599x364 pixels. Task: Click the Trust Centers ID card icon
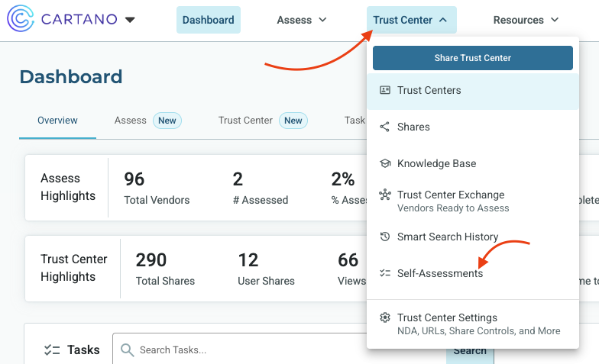click(x=385, y=90)
